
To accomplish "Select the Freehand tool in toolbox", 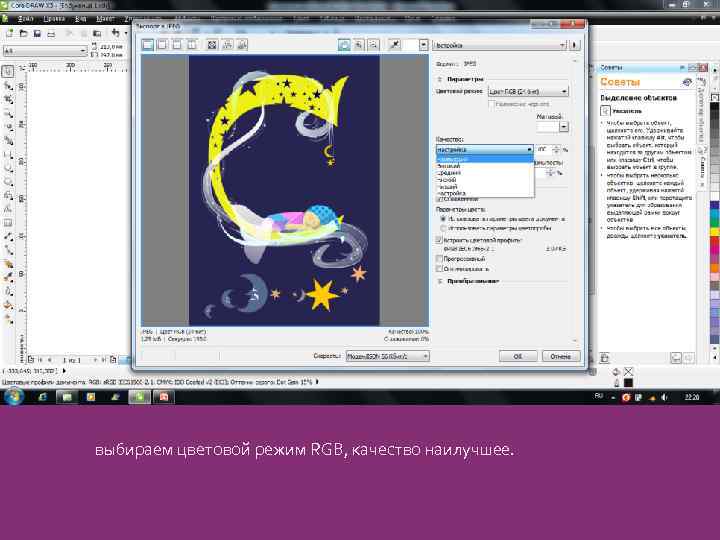I will point(8,127).
